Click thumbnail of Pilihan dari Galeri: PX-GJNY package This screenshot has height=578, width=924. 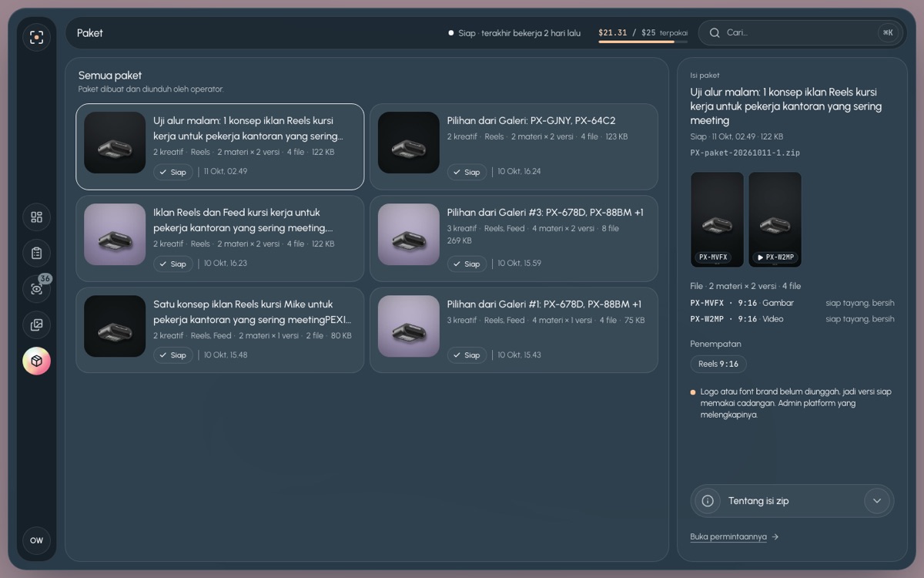tap(409, 143)
